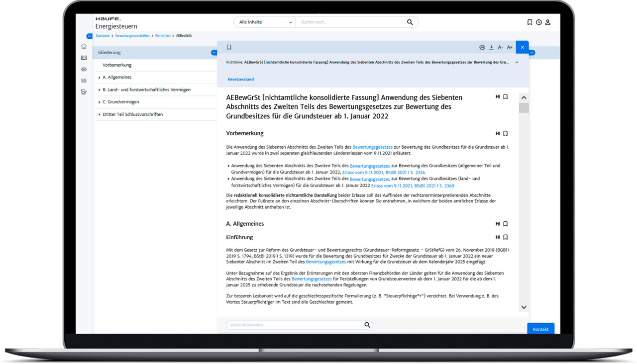This screenshot has width=637, height=364.
Task: Print the document via printer icon
Action: [x=482, y=47]
